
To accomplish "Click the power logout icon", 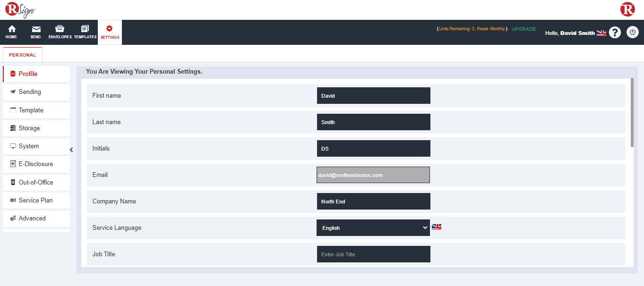I will click(632, 33).
